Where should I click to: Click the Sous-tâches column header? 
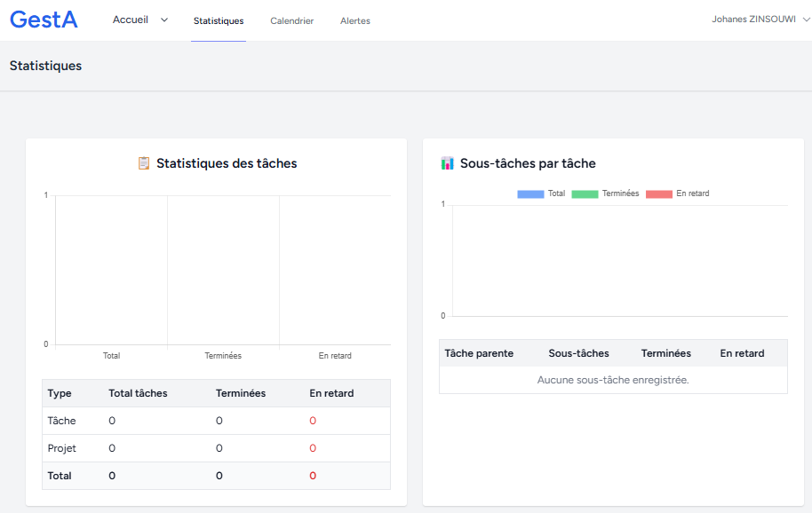(578, 353)
